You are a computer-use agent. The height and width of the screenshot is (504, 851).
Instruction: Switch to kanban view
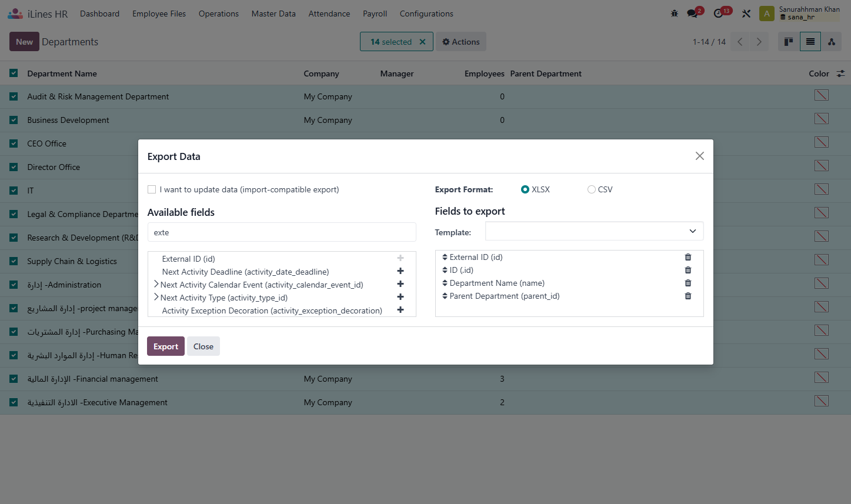[x=789, y=42]
